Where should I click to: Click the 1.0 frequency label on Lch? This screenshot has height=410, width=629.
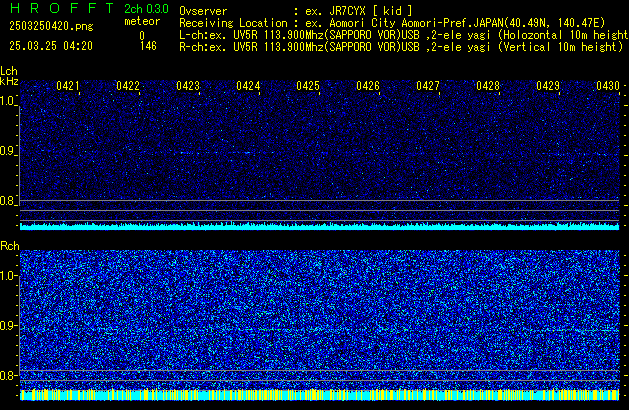tap(7, 101)
